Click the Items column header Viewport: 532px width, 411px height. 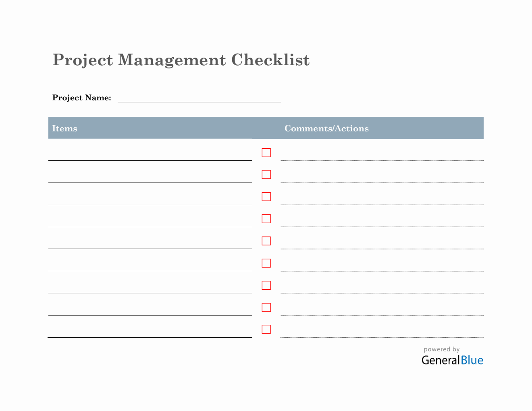tap(64, 129)
